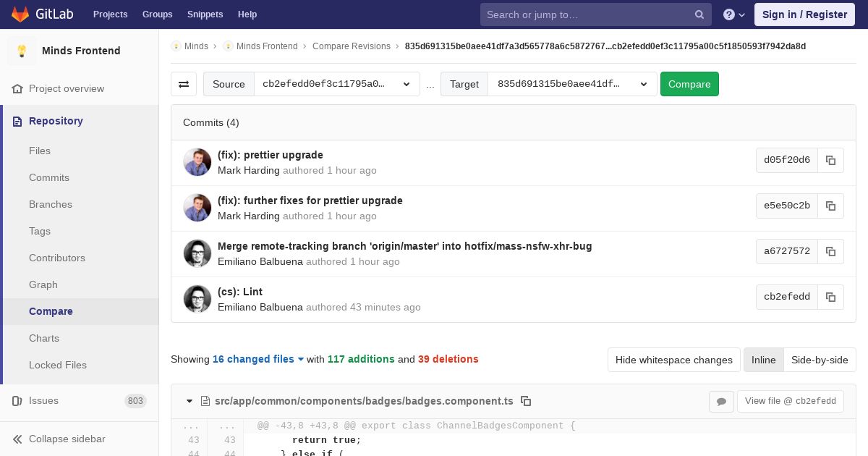The height and width of the screenshot is (456, 868).
Task: Open the Source revision dropdown
Action: pos(336,84)
